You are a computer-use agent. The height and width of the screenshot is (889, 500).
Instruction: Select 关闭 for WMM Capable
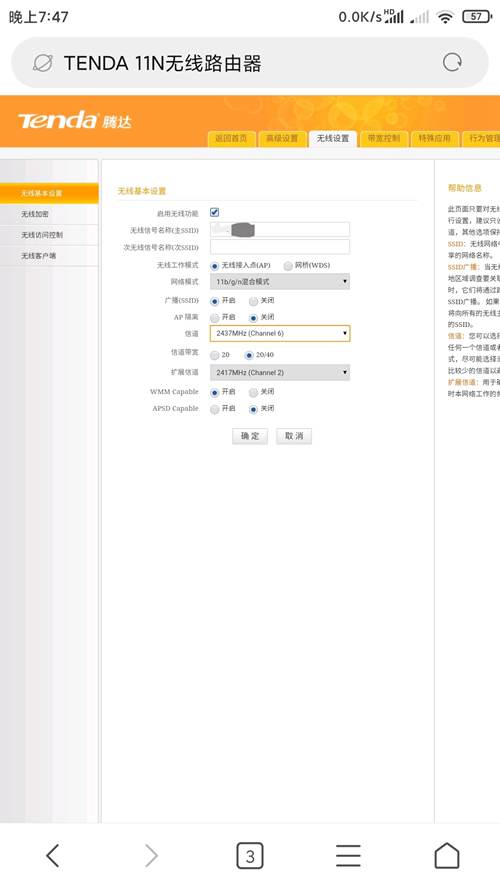point(253,392)
